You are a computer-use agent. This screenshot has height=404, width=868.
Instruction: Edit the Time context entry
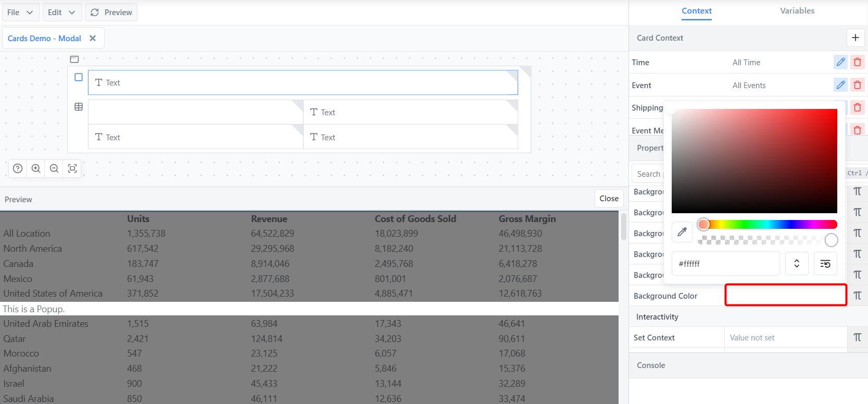pyautogui.click(x=840, y=62)
